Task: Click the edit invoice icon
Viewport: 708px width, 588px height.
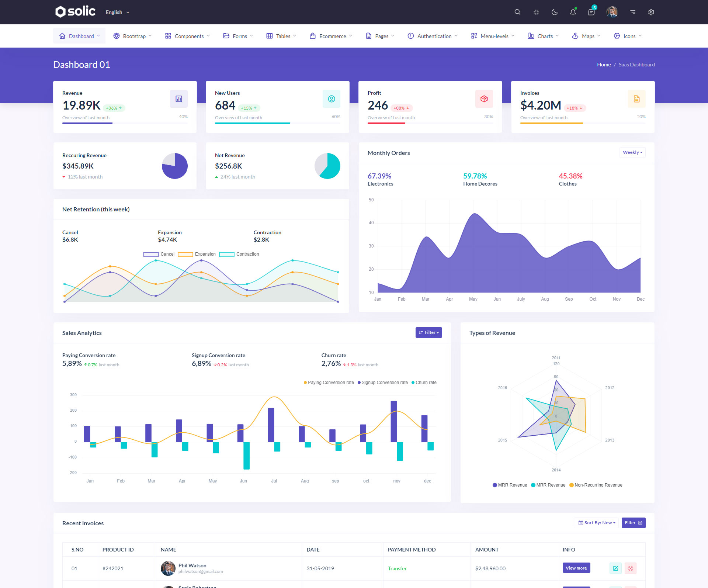Action: pos(615,568)
